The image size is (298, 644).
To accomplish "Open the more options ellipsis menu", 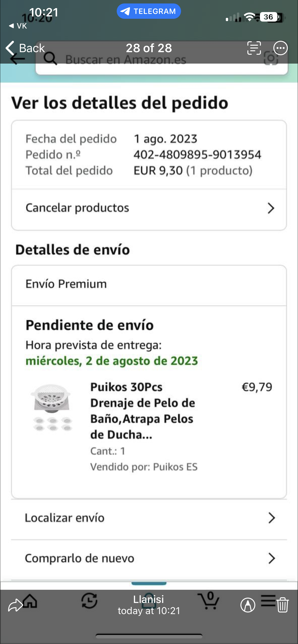I will (280, 48).
